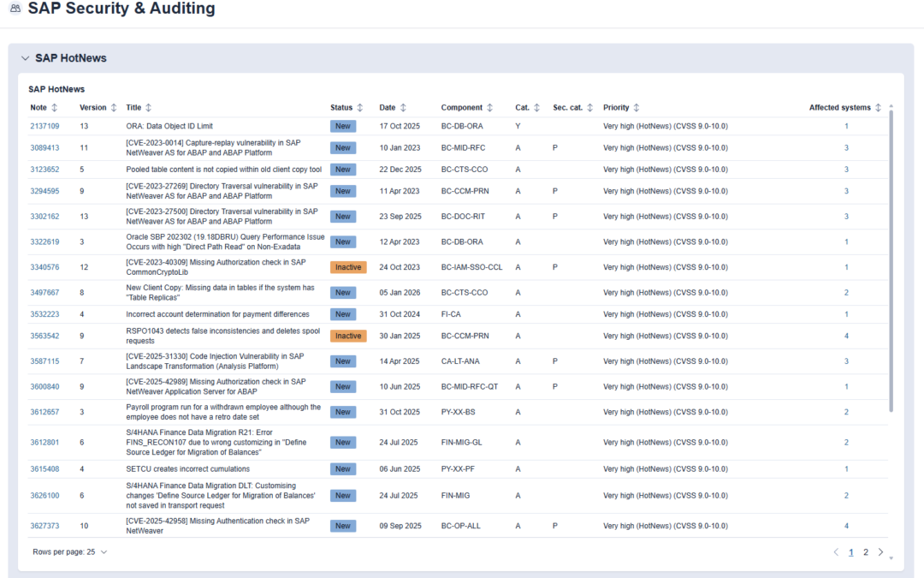Open note 2137109 link
The image size is (924, 578).
[44, 126]
